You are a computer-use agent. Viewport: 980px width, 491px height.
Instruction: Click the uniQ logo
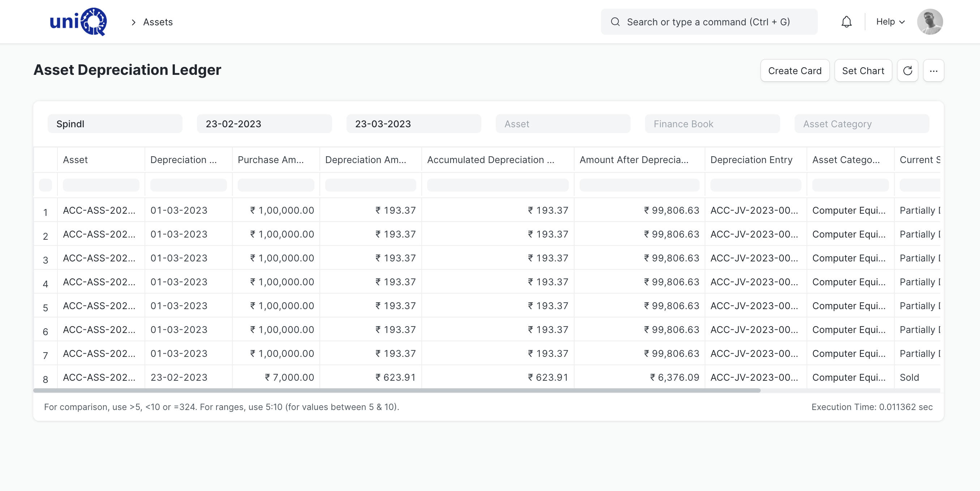click(78, 22)
